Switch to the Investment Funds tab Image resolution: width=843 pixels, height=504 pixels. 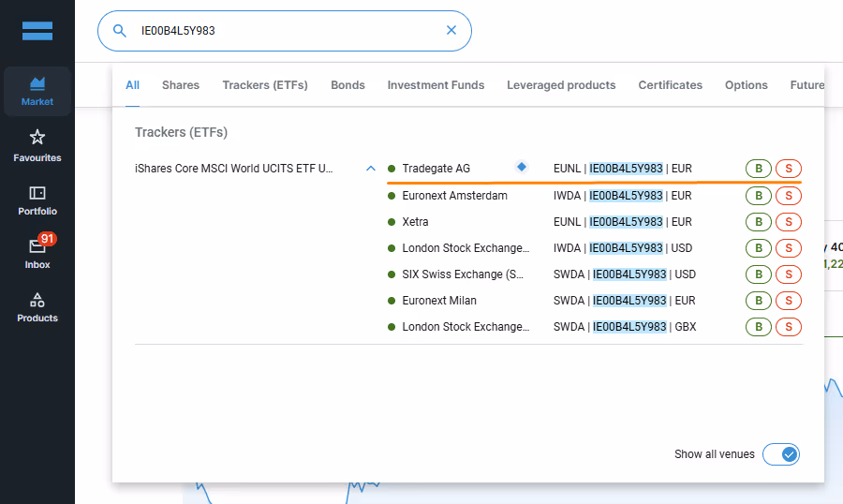pyautogui.click(x=436, y=85)
